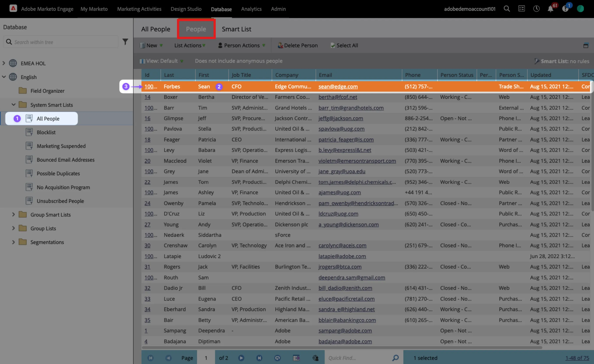Collapse the System Smart Lists folder
The width and height of the screenshot is (594, 364).
pos(14,104)
